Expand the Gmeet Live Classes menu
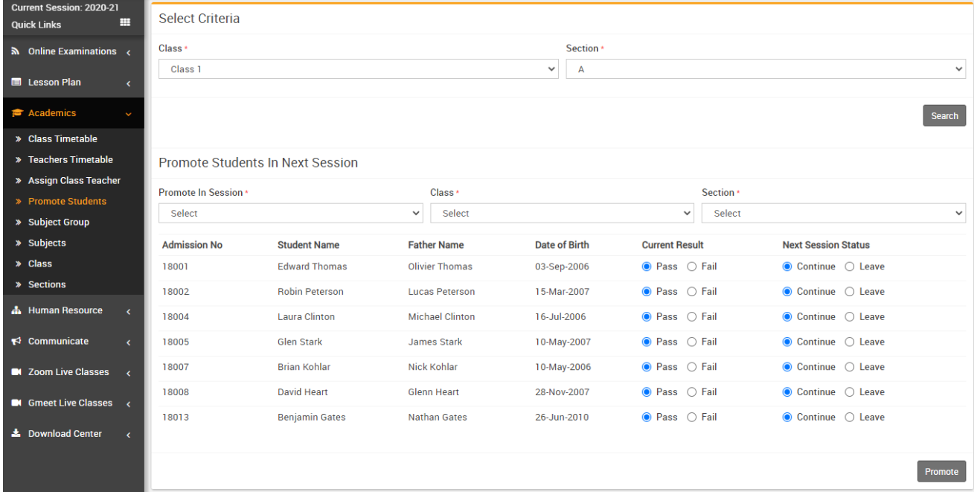The width and height of the screenshot is (980, 492). click(x=71, y=403)
